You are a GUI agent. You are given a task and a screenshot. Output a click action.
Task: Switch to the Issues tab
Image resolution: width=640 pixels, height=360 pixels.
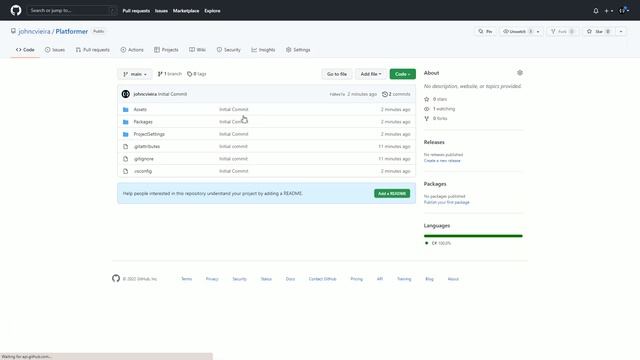(55, 50)
